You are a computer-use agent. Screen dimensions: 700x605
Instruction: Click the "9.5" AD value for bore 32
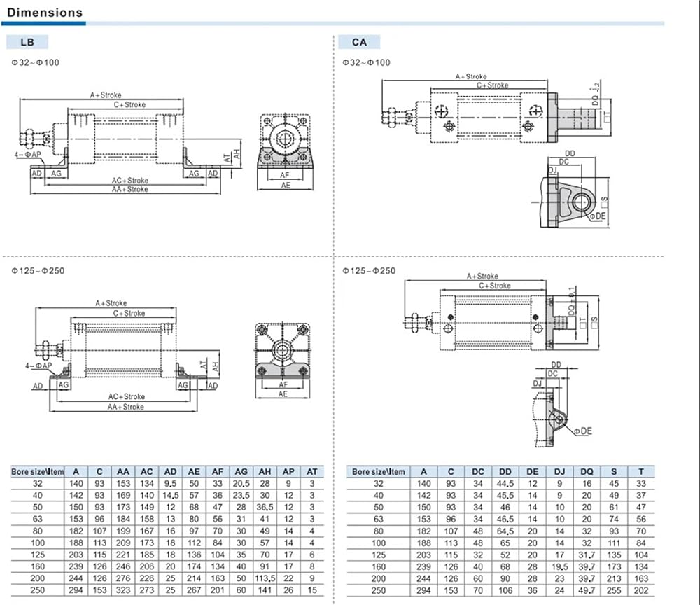pyautogui.click(x=171, y=484)
